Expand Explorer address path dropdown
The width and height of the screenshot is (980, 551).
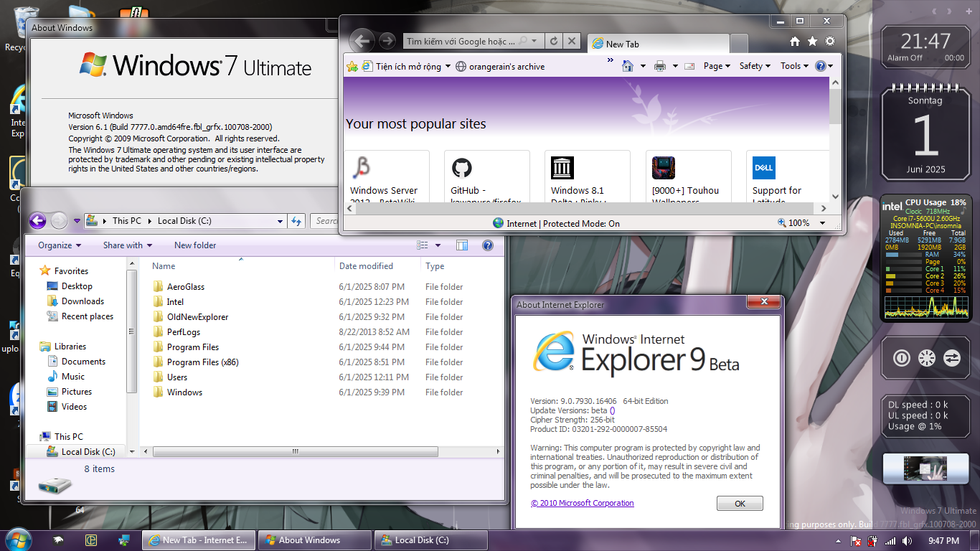(x=280, y=221)
